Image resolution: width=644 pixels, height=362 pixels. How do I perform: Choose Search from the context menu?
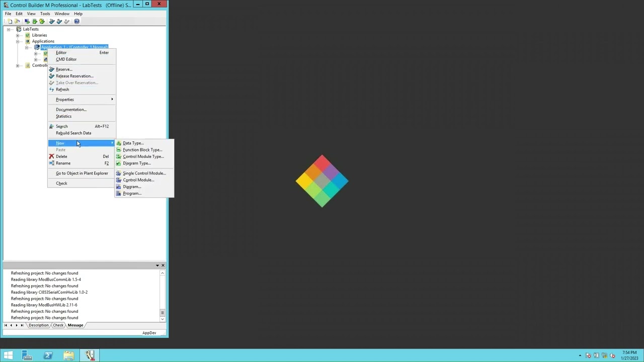pyautogui.click(x=82, y=126)
